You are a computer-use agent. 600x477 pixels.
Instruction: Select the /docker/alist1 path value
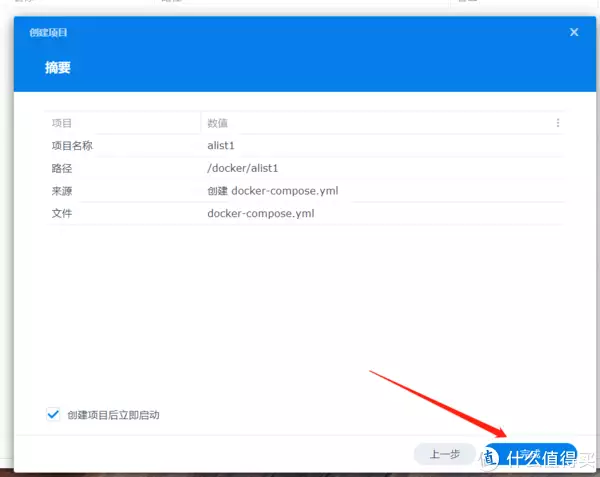click(x=243, y=168)
